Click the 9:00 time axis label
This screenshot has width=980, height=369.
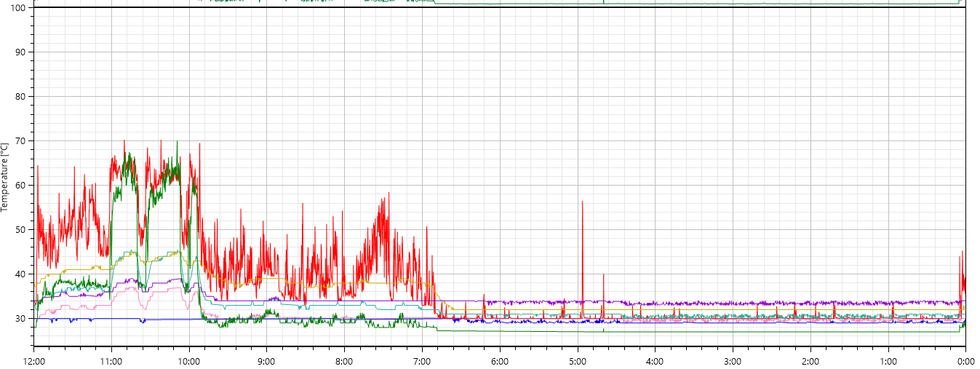[266, 361]
